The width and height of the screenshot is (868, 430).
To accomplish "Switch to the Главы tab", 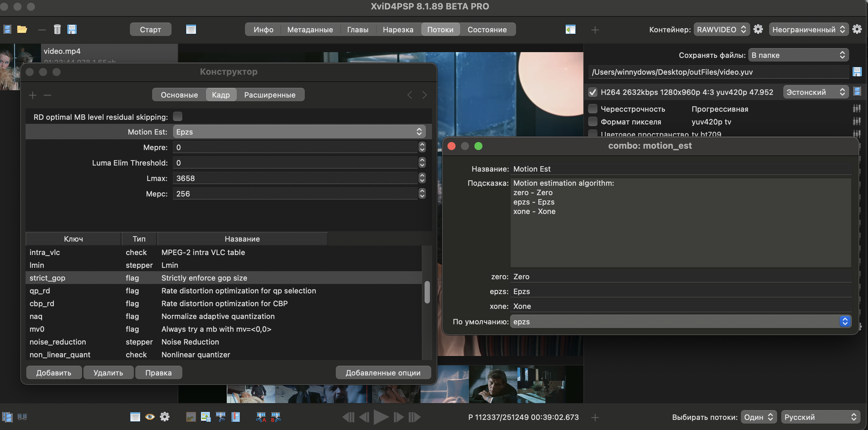I will click(x=358, y=29).
